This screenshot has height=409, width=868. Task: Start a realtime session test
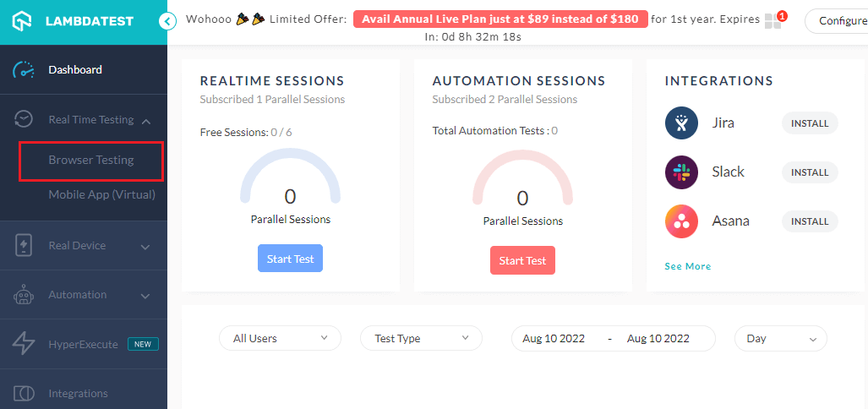pyautogui.click(x=290, y=259)
